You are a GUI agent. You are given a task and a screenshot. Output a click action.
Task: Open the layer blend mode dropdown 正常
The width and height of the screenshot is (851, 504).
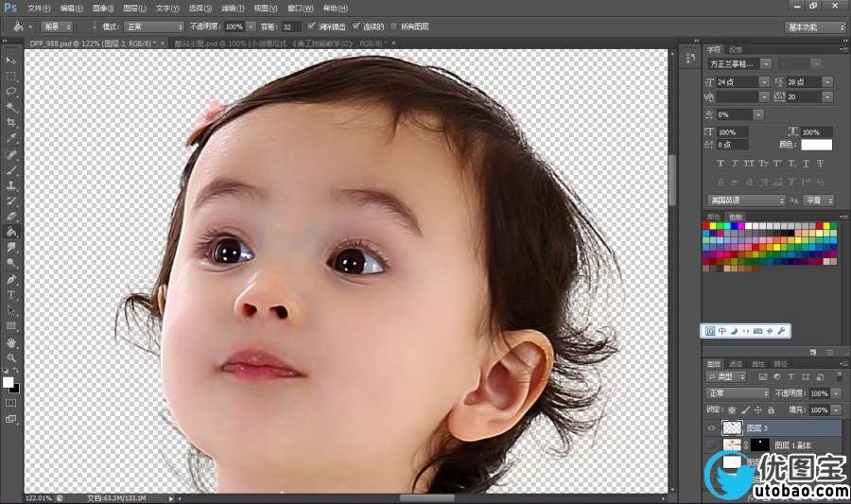[738, 392]
